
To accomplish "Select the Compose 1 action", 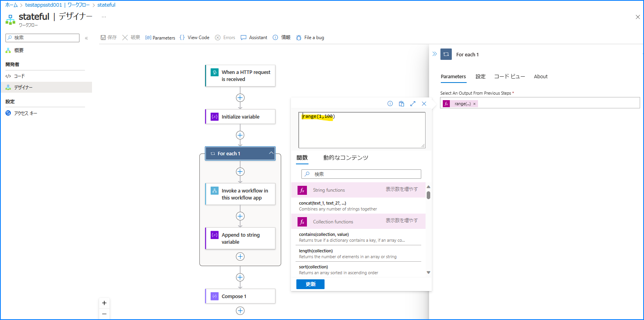I will tap(240, 296).
